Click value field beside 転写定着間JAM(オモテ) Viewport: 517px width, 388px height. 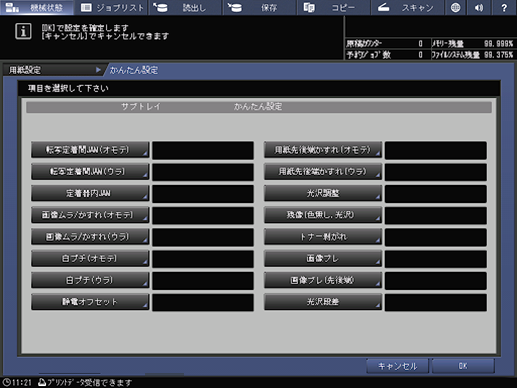[x=203, y=150]
